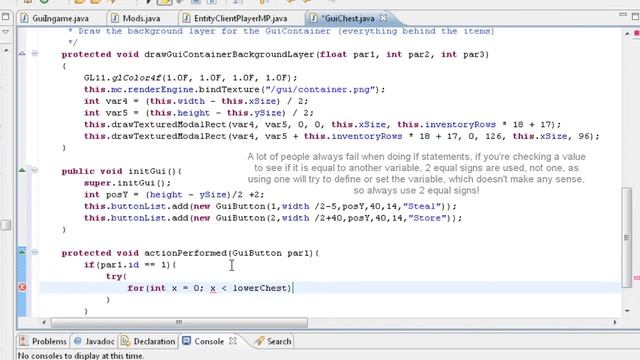Click "public void initGui(){" declaration
The image size is (640, 360).
click(x=122, y=171)
